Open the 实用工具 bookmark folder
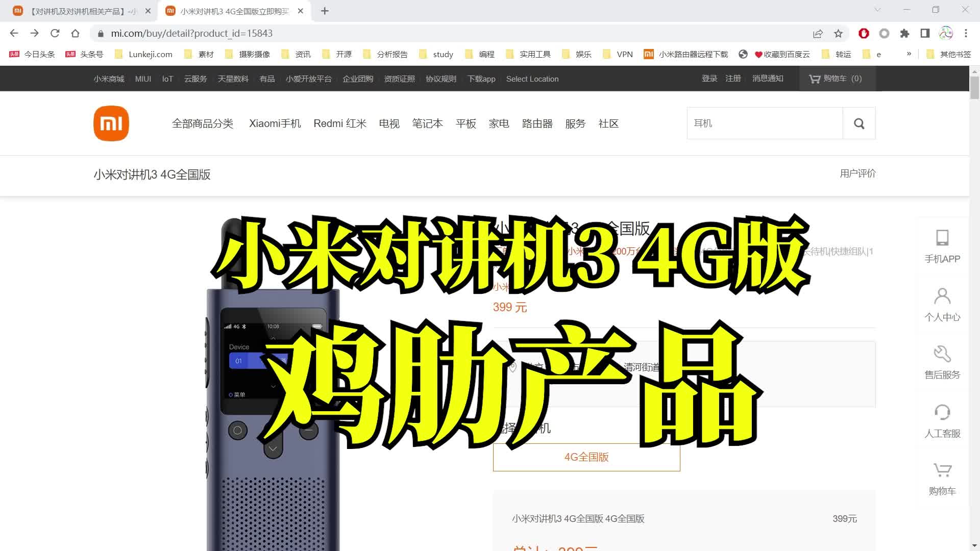Image resolution: width=980 pixels, height=551 pixels. tap(528, 54)
